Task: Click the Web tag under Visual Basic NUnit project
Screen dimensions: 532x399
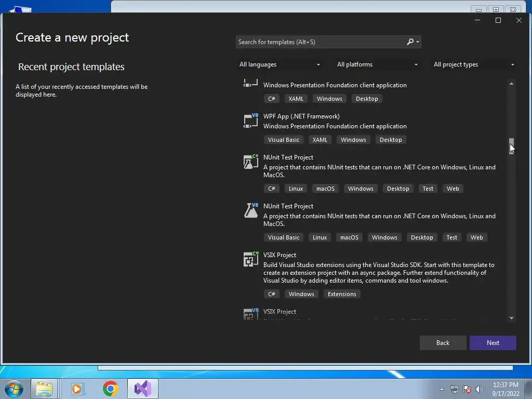Action: [476, 237]
